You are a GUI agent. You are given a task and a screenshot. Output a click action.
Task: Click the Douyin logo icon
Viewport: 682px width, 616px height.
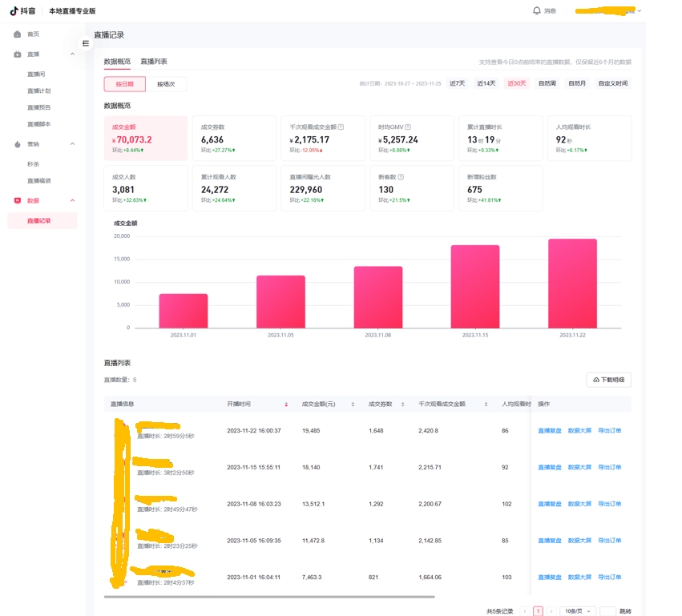(x=14, y=11)
